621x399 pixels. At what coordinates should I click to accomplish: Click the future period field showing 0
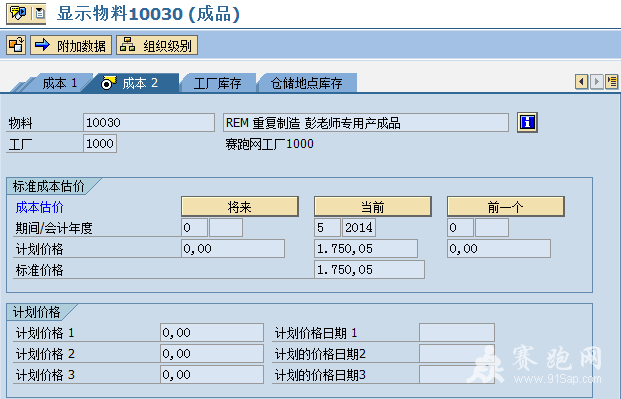pos(194,227)
